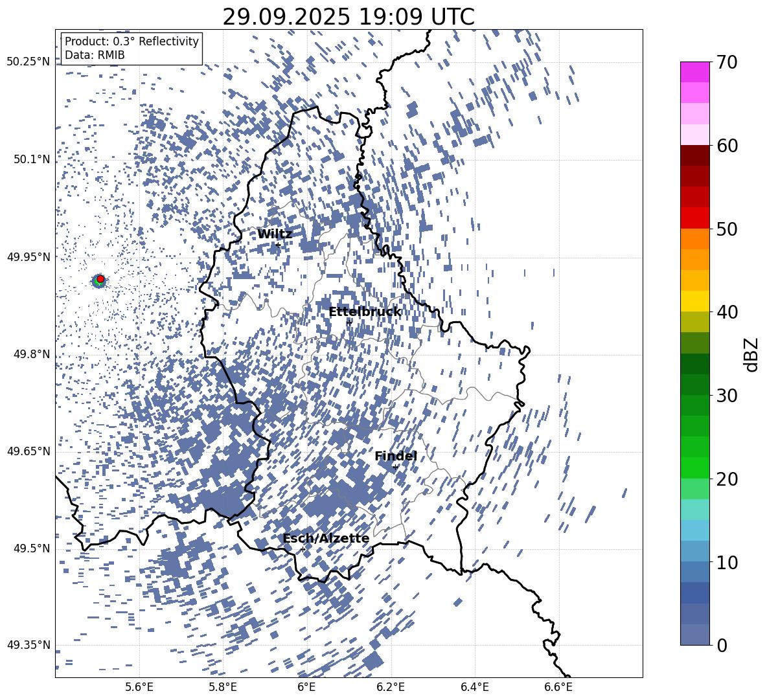Click the 49.65°N latitude label
This screenshot has width=767, height=700.
29,451
